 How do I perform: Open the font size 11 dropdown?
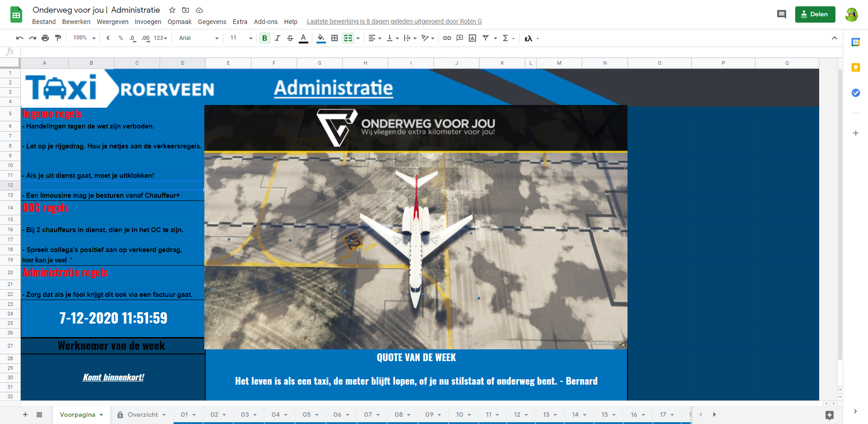click(x=241, y=38)
